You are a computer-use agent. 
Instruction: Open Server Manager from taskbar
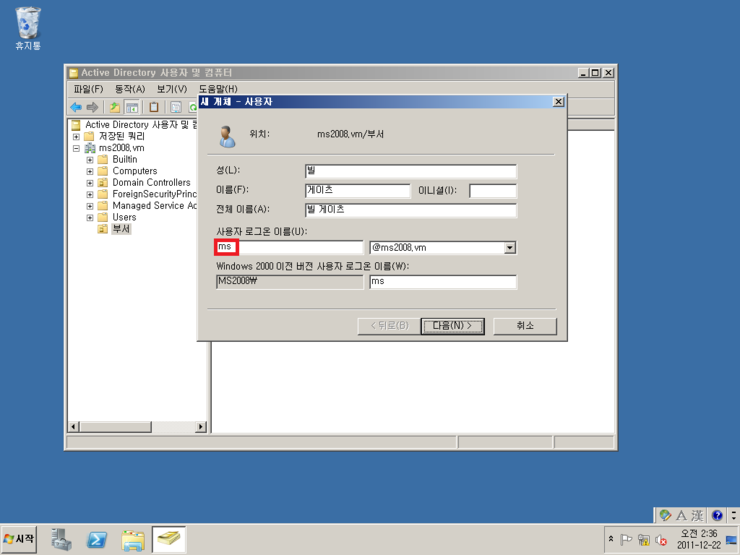(x=61, y=539)
